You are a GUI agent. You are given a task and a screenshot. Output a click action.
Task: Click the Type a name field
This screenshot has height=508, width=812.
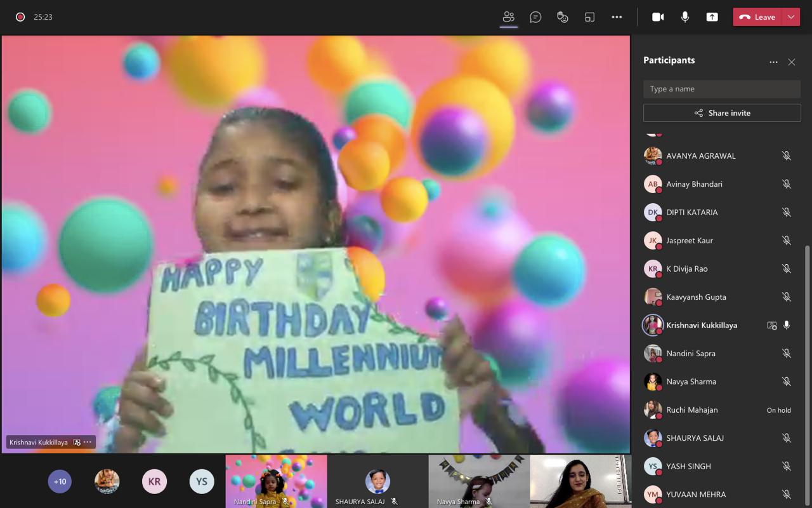pyautogui.click(x=722, y=89)
